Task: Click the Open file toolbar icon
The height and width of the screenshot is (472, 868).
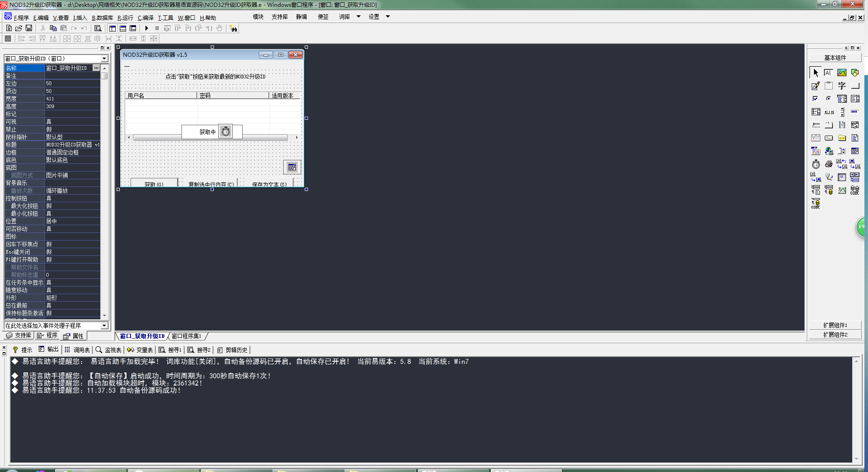Action: (x=18, y=28)
